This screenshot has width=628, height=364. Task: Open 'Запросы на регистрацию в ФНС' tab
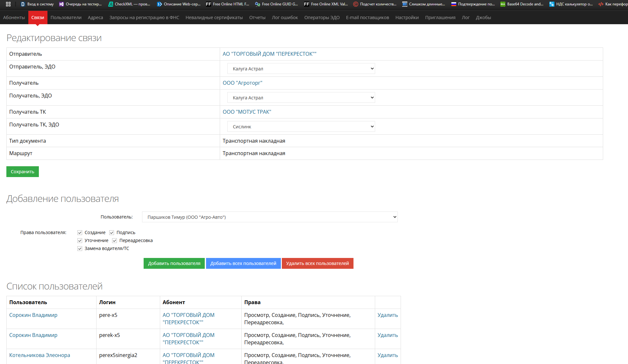[144, 18]
